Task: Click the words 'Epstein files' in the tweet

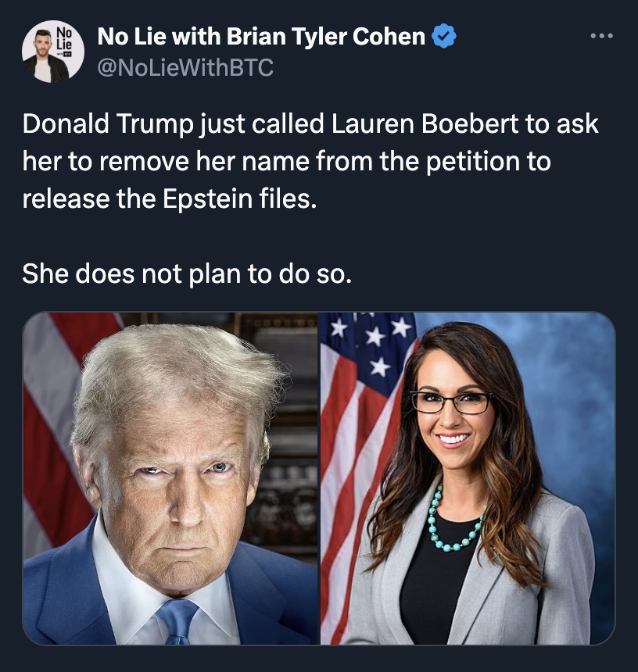Action: (240, 198)
